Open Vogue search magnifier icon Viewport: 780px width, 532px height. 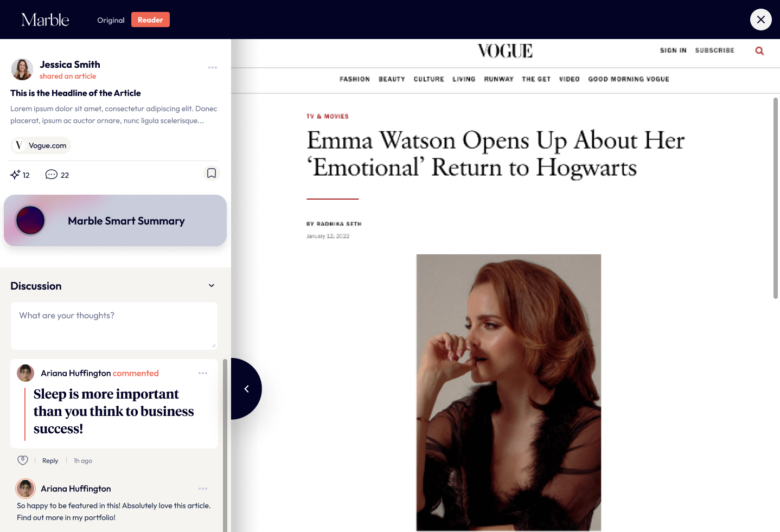point(759,51)
